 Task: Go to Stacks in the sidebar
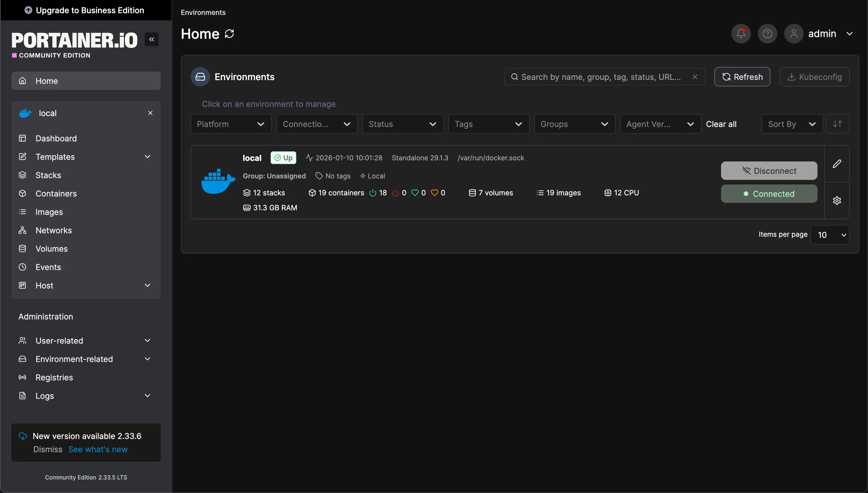[49, 175]
